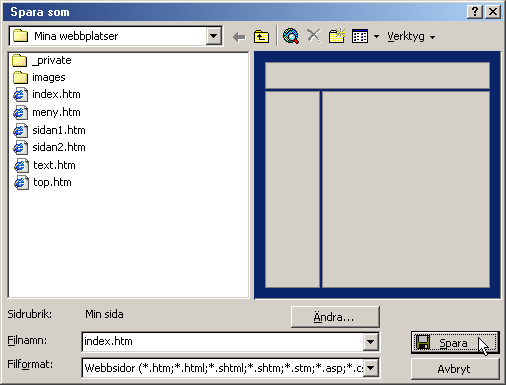Expand the Filformat dropdown list
This screenshot has height=385, width=506.
(370, 368)
